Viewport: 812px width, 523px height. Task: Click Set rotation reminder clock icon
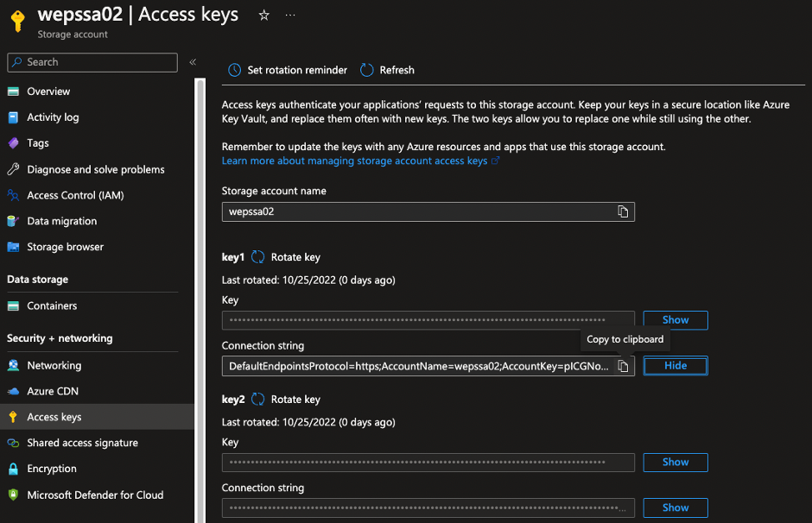coord(234,70)
